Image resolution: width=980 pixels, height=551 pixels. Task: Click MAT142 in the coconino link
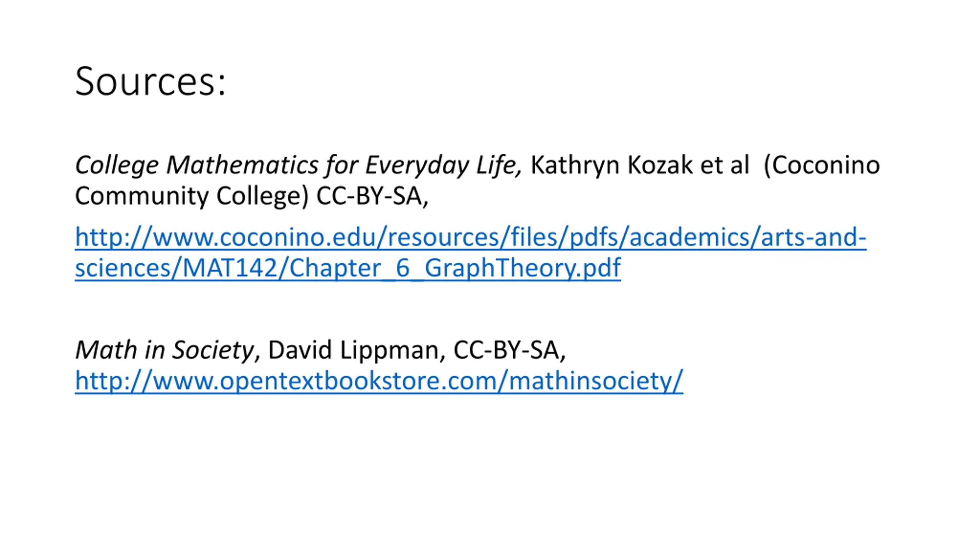click(x=230, y=267)
